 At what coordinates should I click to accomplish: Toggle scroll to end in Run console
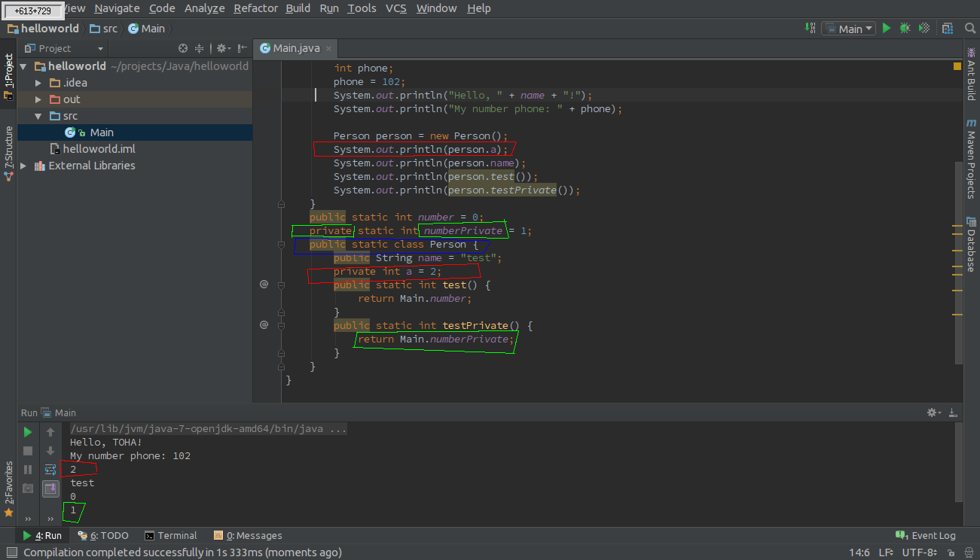[x=50, y=488]
